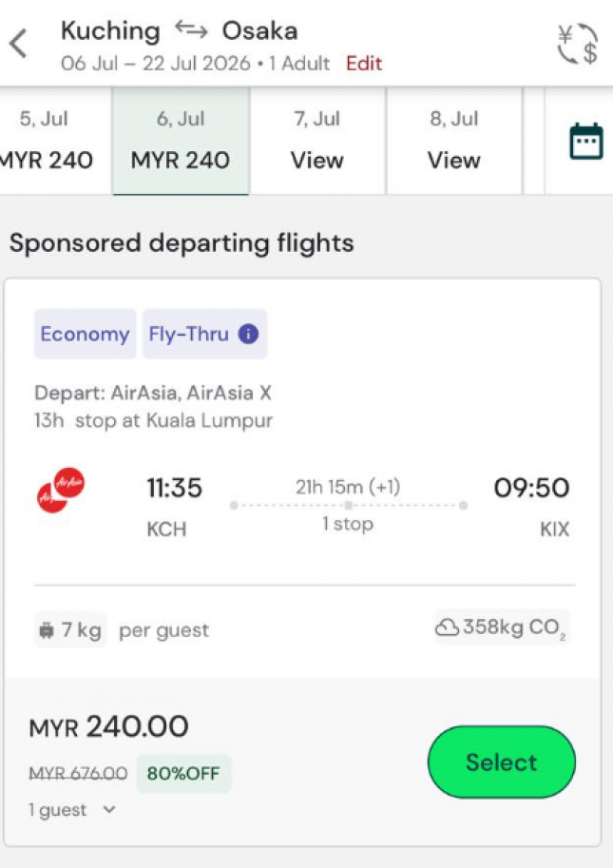Select the 6 Jul MYR 240 tab

click(181, 141)
